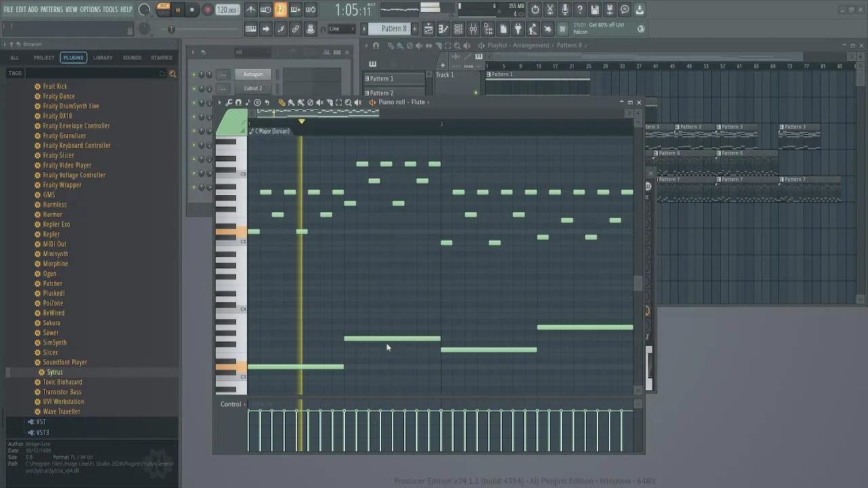Switch to the LIBRARY browser tab
The width and height of the screenshot is (868, 488).
click(x=102, y=58)
